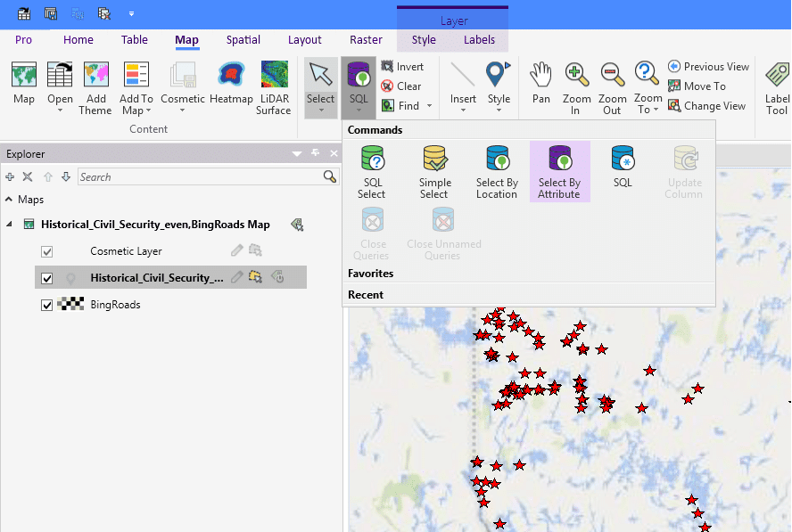Open the Labels tab
The height and width of the screenshot is (532, 792).
(x=479, y=40)
